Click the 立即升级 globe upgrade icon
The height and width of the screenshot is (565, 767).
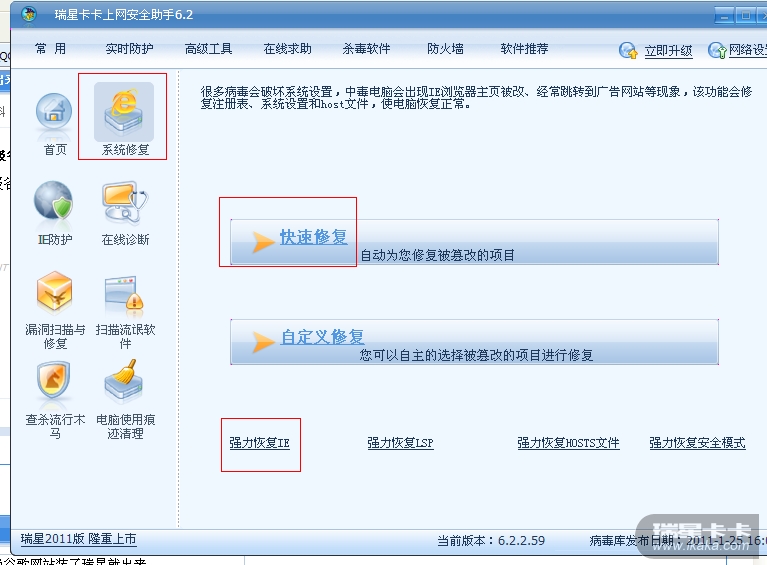coord(629,50)
